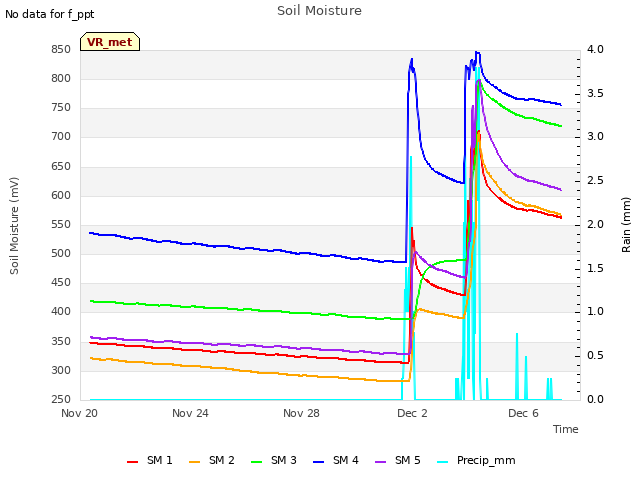This screenshot has width=640, height=480.
Task: Click the 800 left axis tick label
Action: tap(61, 79)
